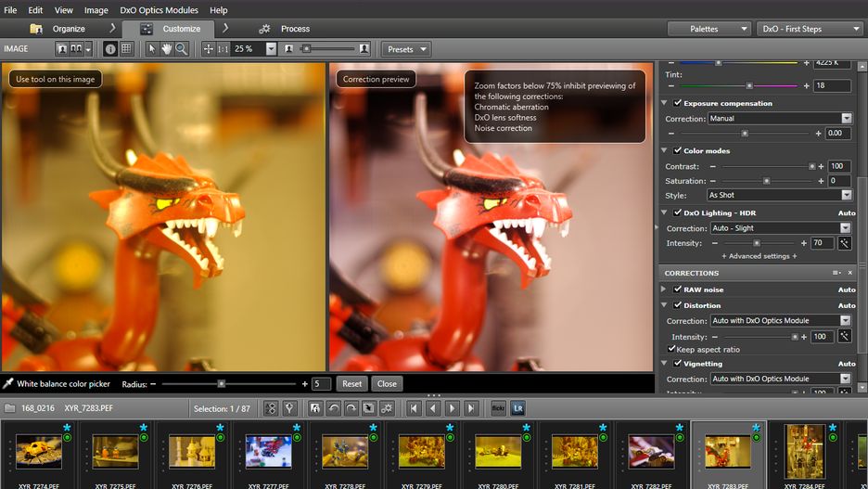Click the Close button for color picker
This screenshot has width=868, height=489.
[387, 383]
